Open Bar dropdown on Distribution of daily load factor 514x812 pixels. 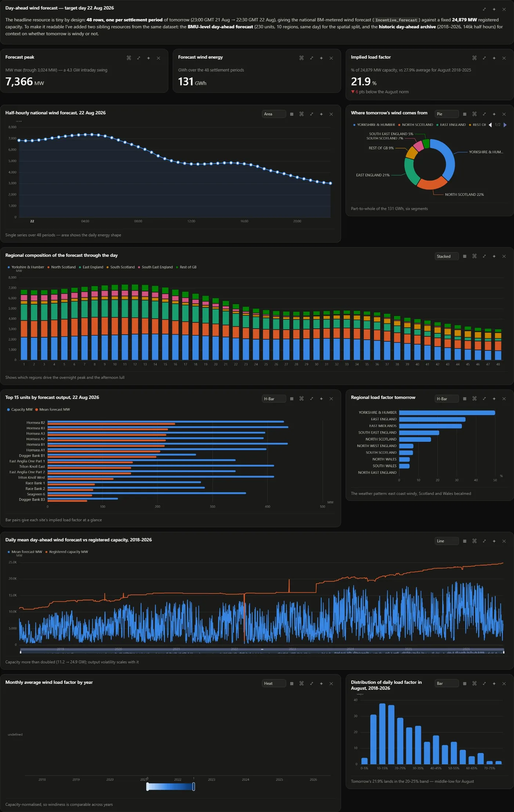446,684
